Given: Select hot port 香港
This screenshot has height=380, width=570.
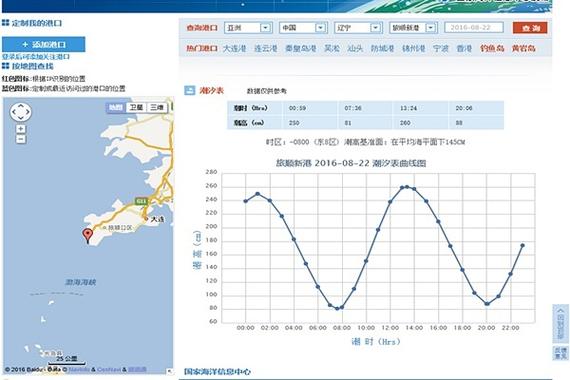Looking at the screenshot, I should coord(464,48).
